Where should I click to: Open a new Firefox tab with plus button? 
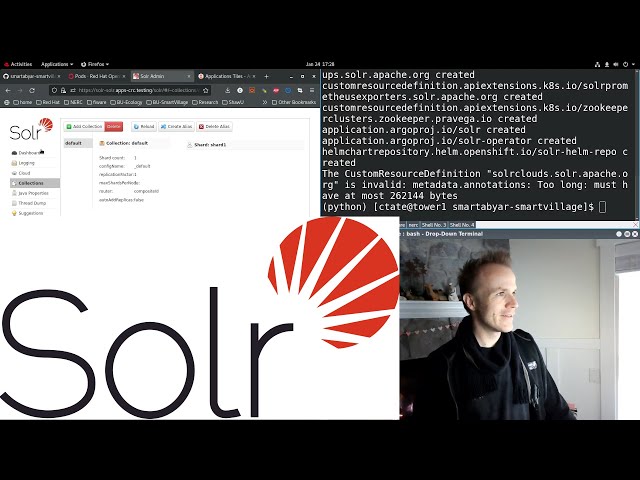(x=266, y=76)
